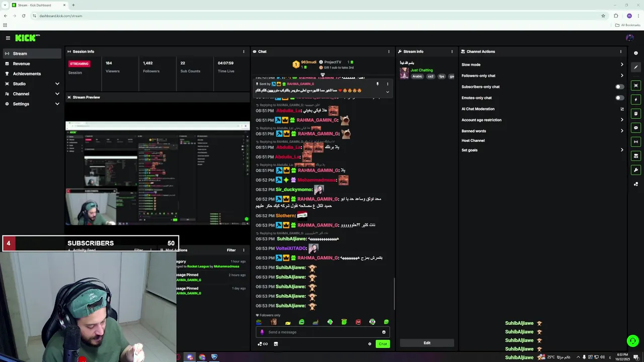
Task: Click the channel points infinity icon
Action: 263,344
